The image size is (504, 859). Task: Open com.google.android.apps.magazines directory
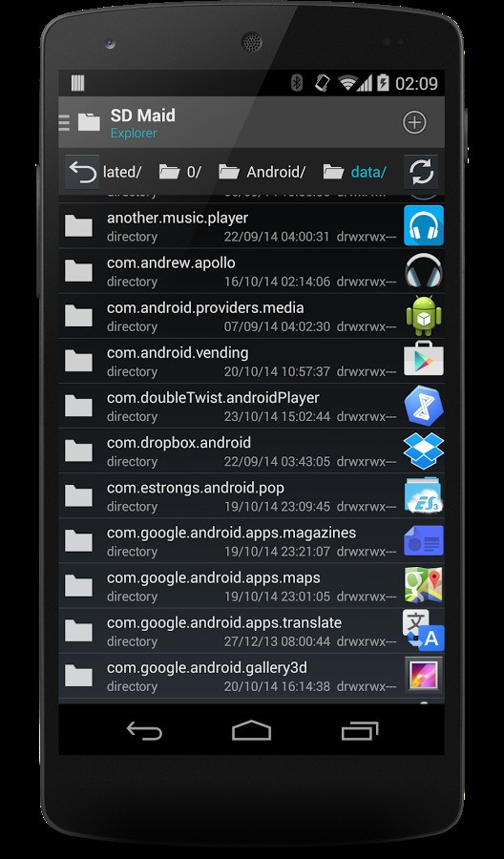pyautogui.click(x=251, y=540)
